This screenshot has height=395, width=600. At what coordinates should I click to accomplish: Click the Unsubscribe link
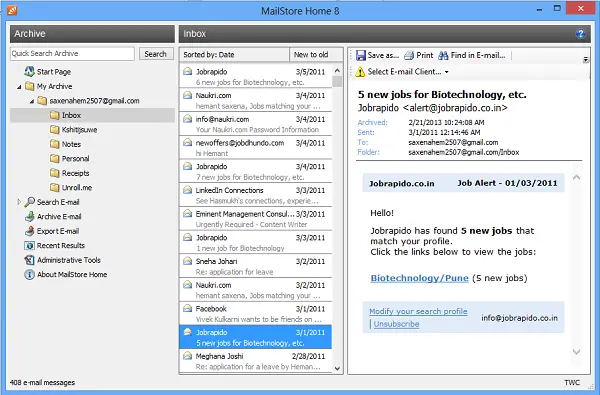(396, 324)
